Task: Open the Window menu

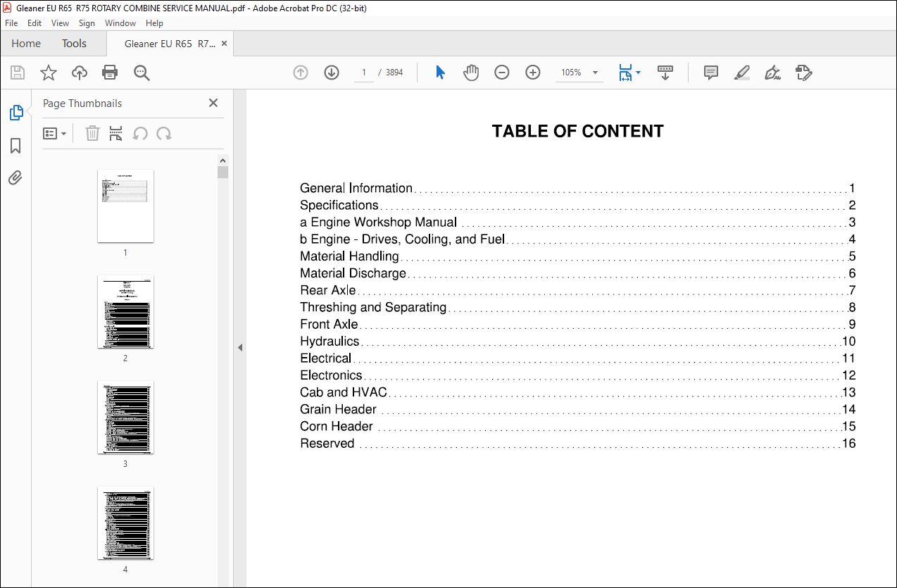Action: (x=120, y=23)
